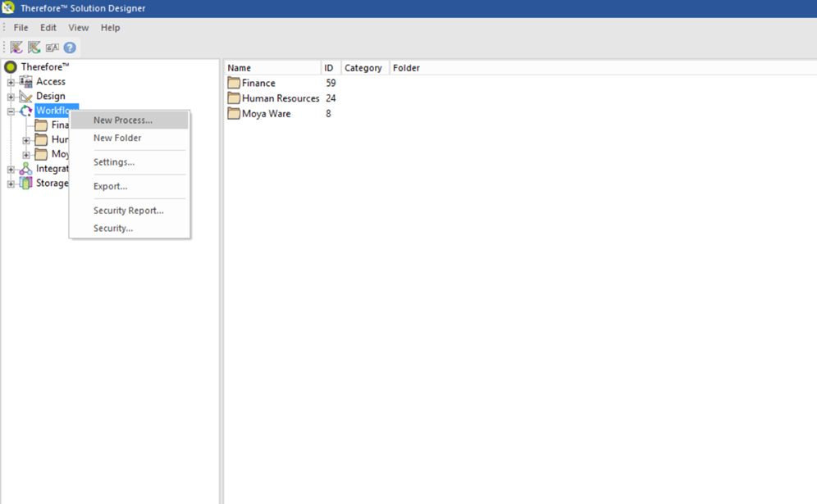
Task: Click the Access category icon in the tree
Action: 25,81
